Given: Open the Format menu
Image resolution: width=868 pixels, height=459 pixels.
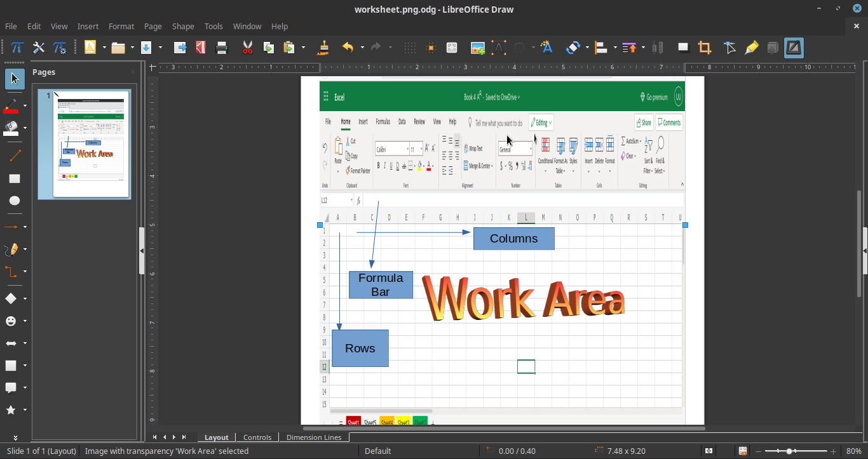Looking at the screenshot, I should pyautogui.click(x=121, y=26).
